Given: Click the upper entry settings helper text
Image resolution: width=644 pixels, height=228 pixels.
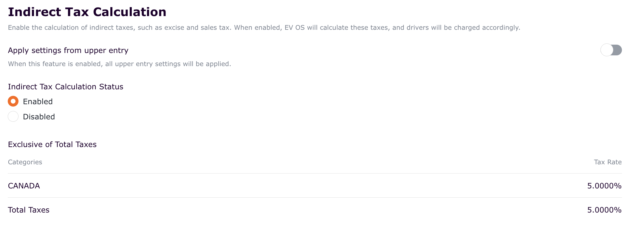Looking at the screenshot, I should click(119, 64).
